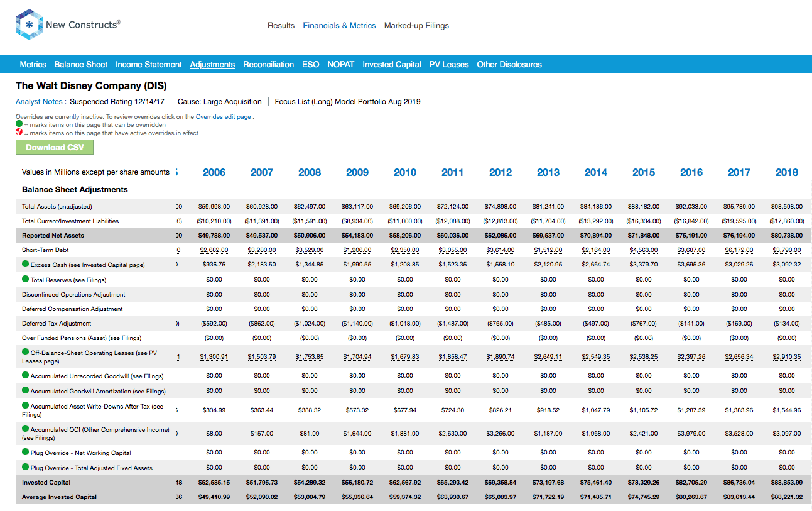This screenshot has height=511, width=812.
Task: Click the 2011 column header
Action: pyautogui.click(x=453, y=172)
